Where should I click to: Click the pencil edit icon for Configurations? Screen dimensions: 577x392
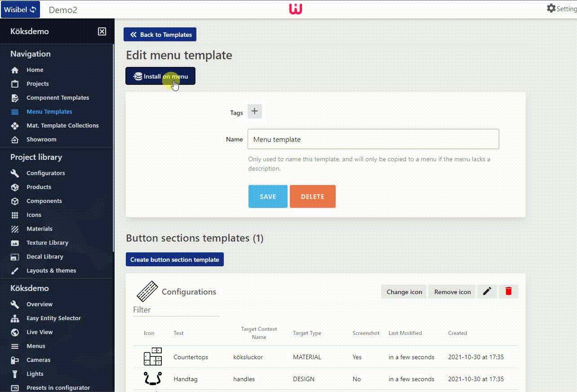coord(487,291)
